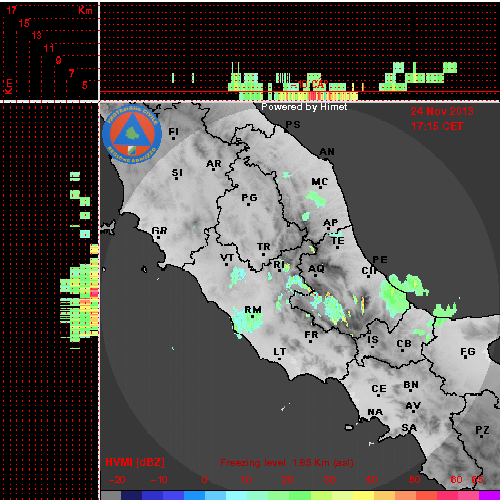Click the yellow 30 dBZ color swatch
The image size is (500, 500).
pyautogui.click(x=342, y=495)
